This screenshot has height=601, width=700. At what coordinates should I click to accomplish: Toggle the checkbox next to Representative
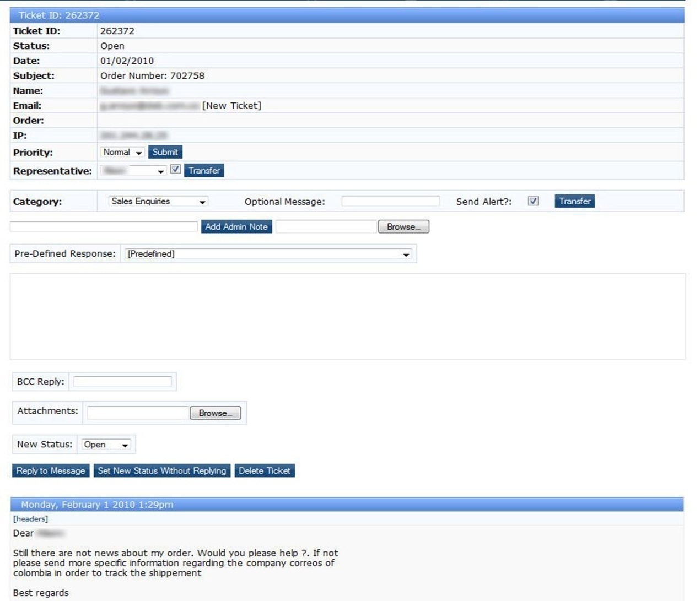(x=175, y=170)
